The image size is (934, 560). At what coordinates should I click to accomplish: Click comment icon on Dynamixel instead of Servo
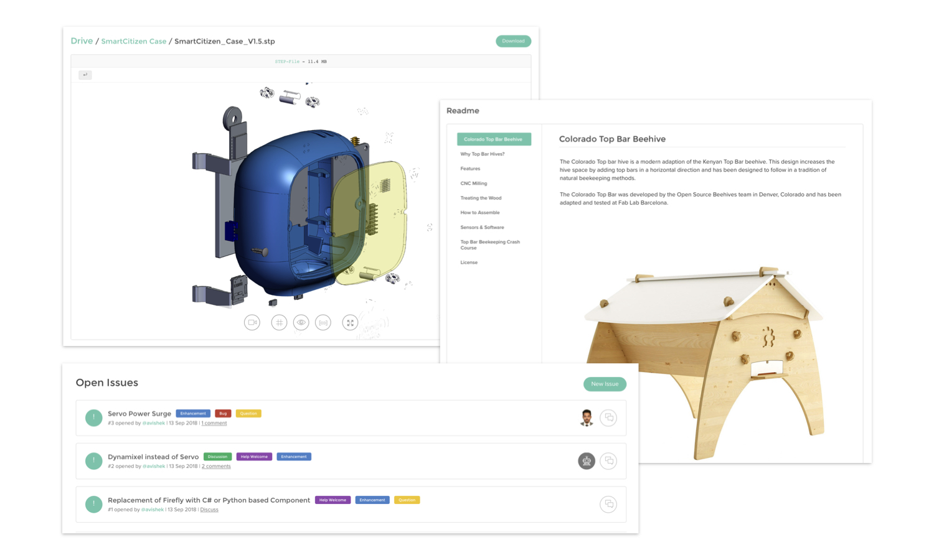(608, 461)
